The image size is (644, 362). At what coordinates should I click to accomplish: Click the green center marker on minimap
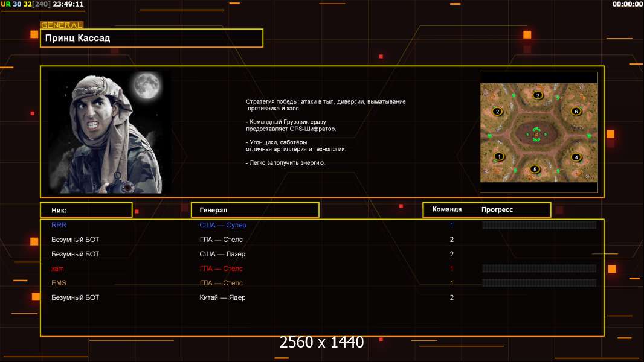536,134
